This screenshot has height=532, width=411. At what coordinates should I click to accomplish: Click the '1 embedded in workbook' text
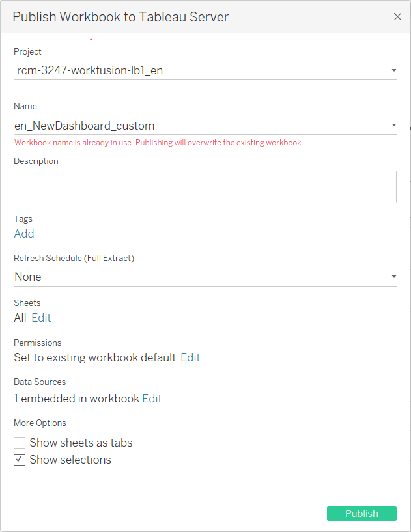(76, 399)
